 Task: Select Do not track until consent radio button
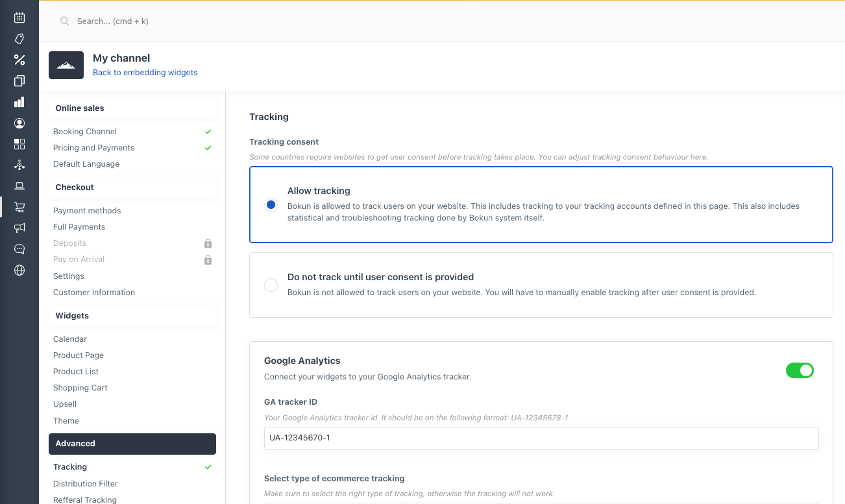coord(271,285)
